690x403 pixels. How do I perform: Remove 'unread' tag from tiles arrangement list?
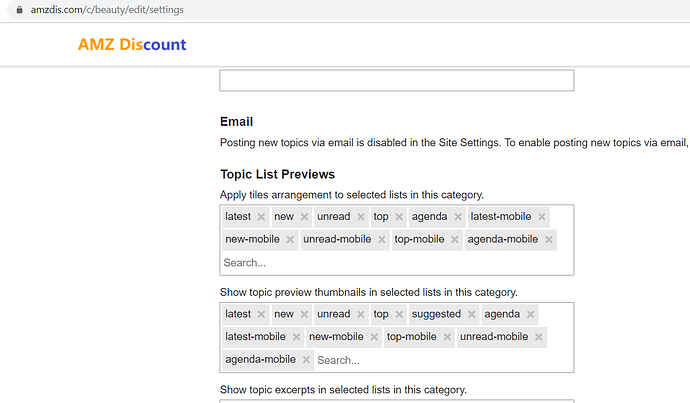(x=361, y=217)
